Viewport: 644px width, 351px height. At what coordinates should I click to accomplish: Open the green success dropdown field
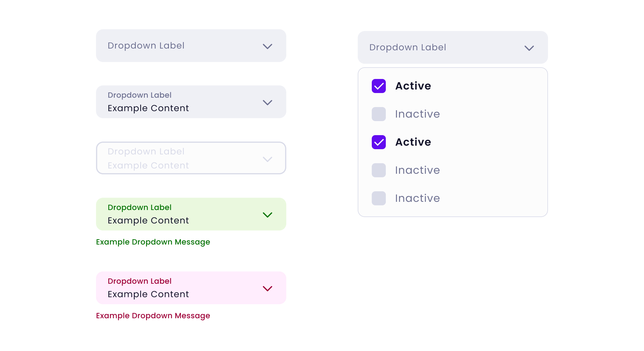click(x=181, y=214)
